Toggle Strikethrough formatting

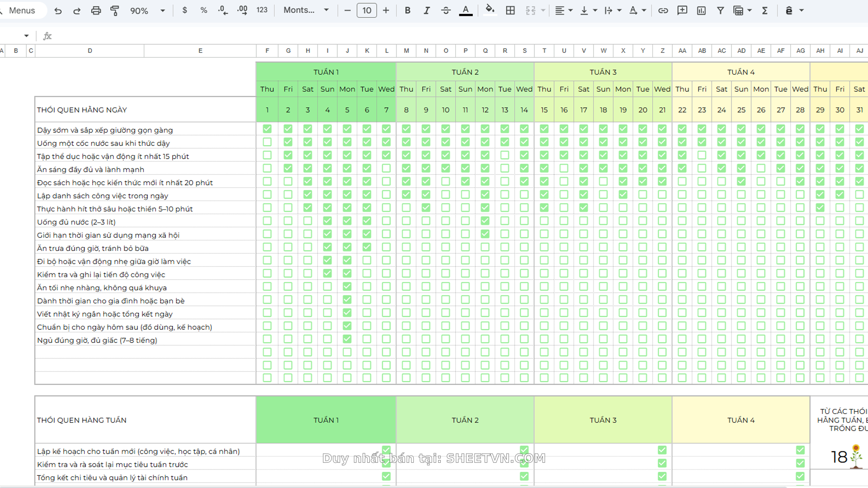tap(446, 10)
